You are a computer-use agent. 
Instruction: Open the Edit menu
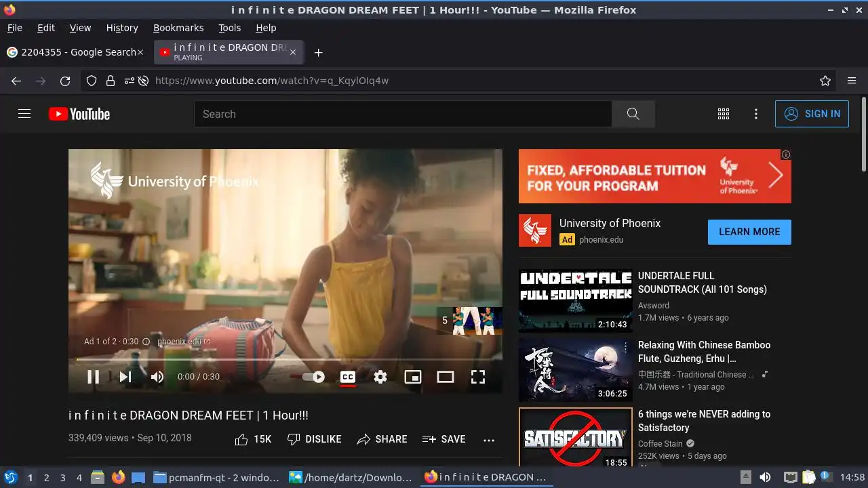point(46,28)
